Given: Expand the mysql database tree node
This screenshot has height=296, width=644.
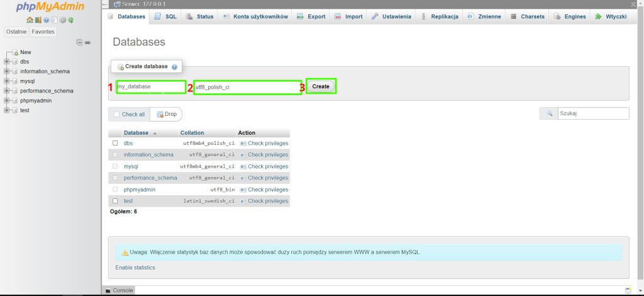Looking at the screenshot, I should (x=7, y=81).
